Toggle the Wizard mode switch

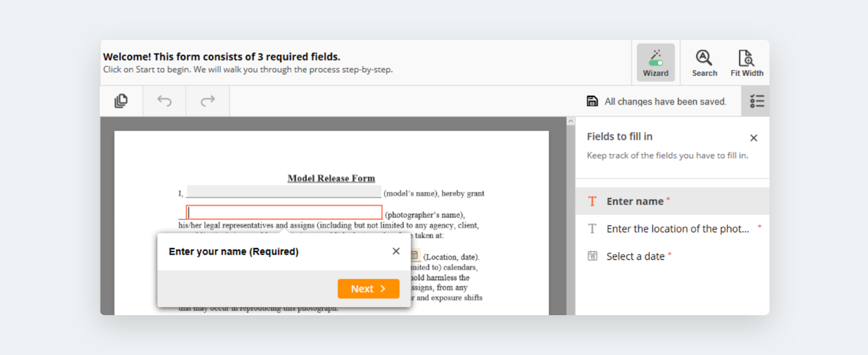pyautogui.click(x=655, y=62)
